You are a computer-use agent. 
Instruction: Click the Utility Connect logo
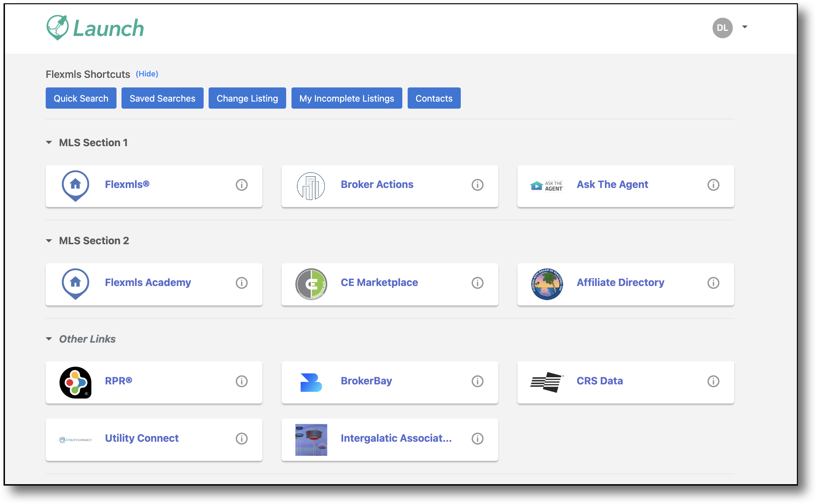pyautogui.click(x=75, y=440)
